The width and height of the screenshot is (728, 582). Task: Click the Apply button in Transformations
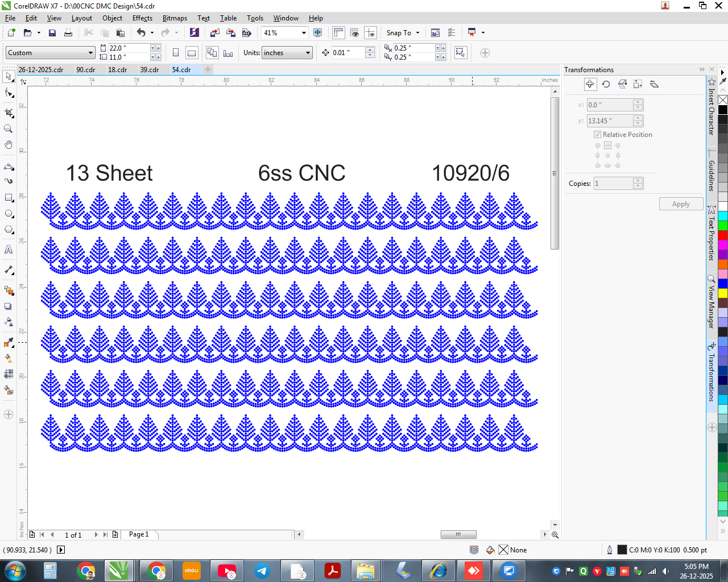(681, 204)
